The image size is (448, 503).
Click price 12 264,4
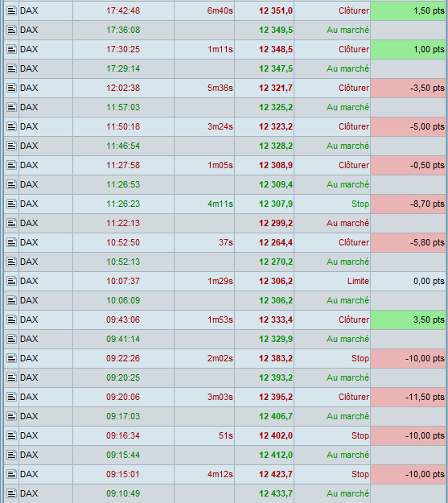(276, 242)
